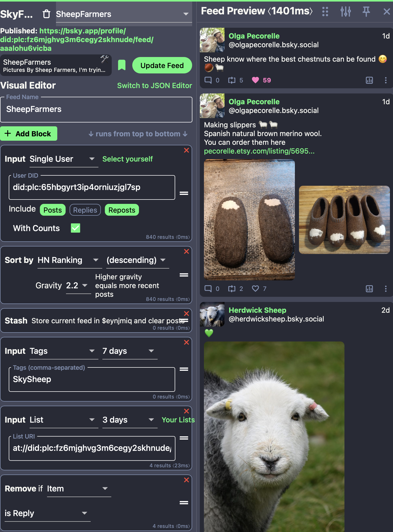Repost the chestnuts post by Olga
Viewport: 393px width, 532px height.
(232, 80)
